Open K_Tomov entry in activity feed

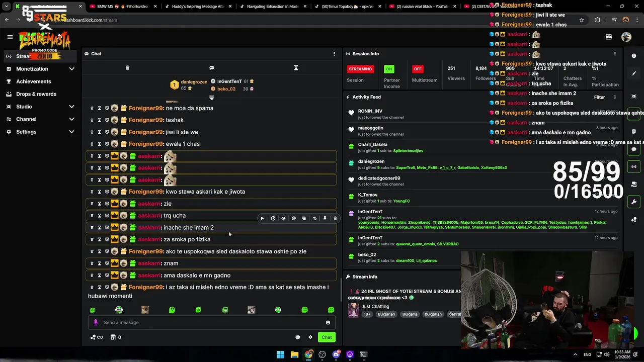tap(367, 195)
